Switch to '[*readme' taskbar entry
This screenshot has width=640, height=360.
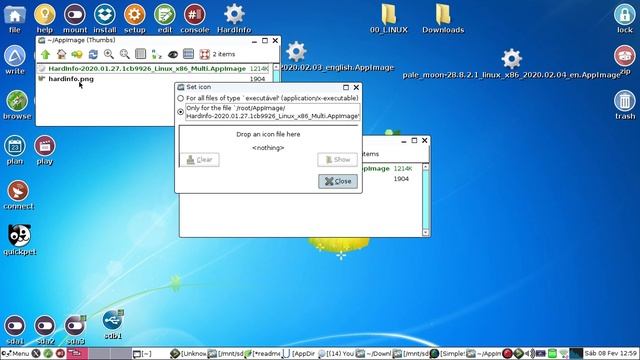click(x=262, y=353)
